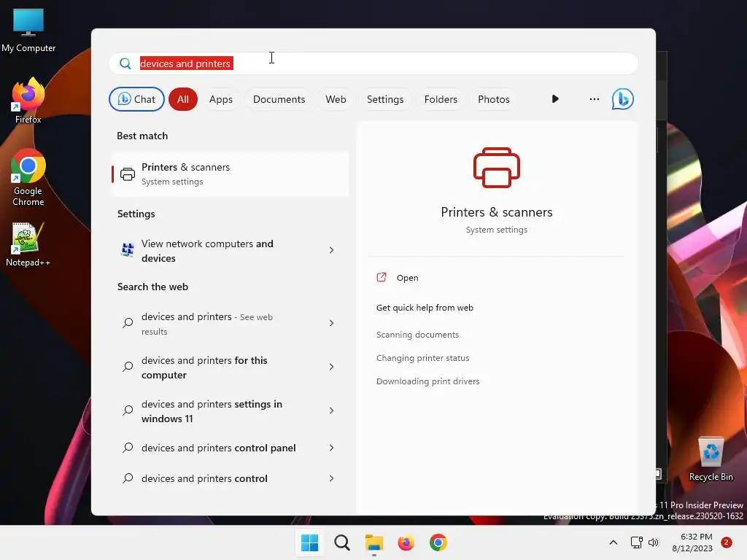Show hidden icons in system tray

pos(613,542)
